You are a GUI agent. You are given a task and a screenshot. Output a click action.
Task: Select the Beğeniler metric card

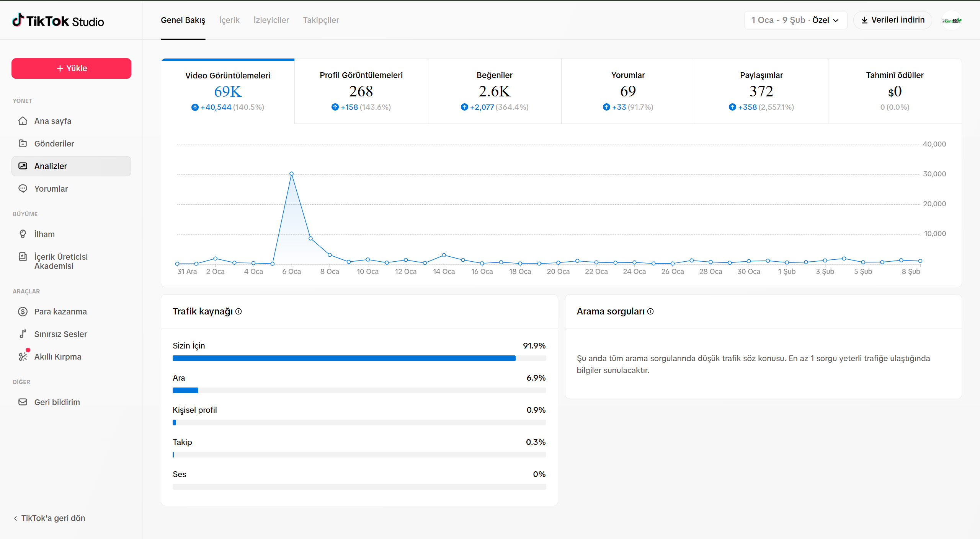tap(494, 91)
